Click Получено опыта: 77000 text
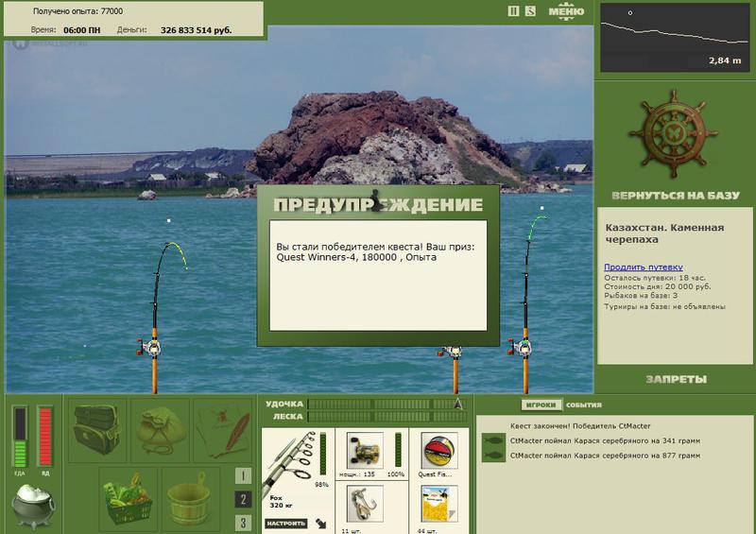The image size is (756, 534). pos(77,11)
